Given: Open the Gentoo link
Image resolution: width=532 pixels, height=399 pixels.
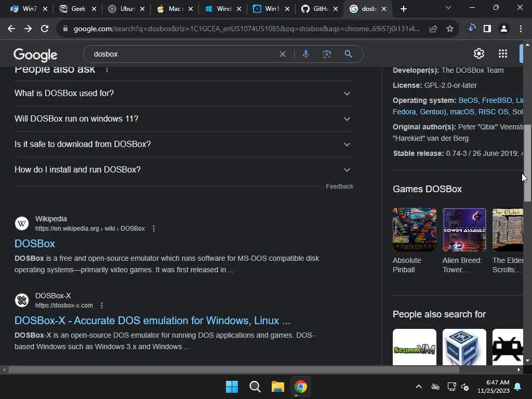Looking at the screenshot, I should pyautogui.click(x=431, y=112).
